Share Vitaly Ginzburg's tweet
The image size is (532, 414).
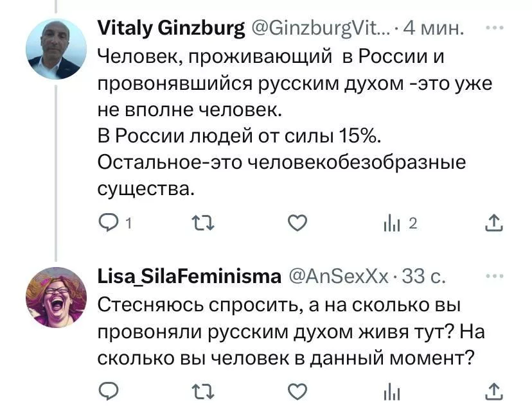[492, 223]
